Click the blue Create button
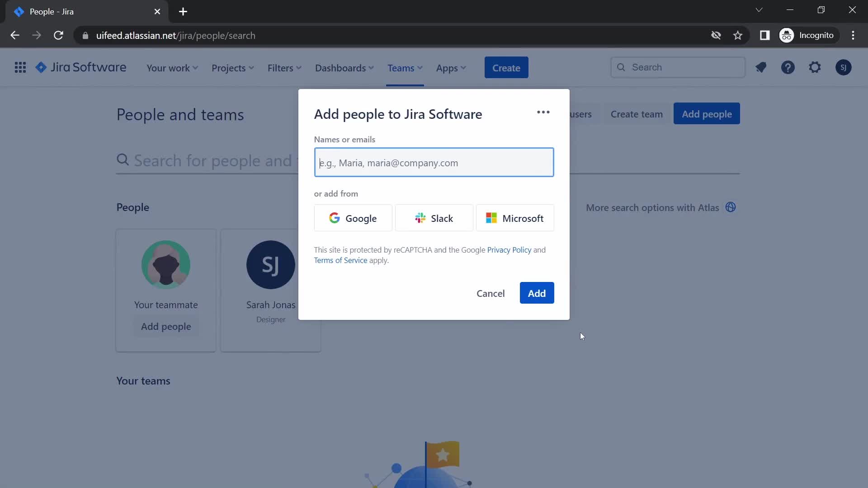 506,68
